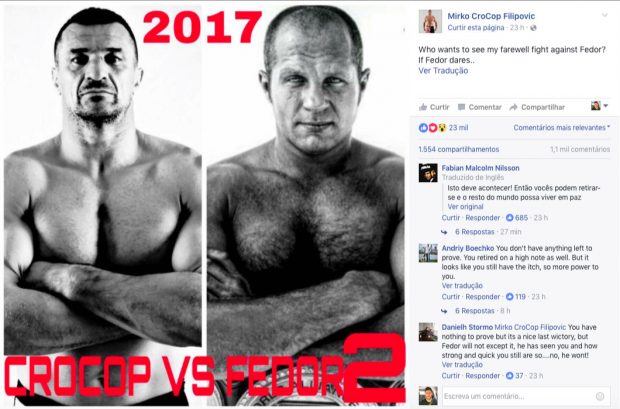The width and height of the screenshot is (620, 409).
Task: Open the post options chevron at top right
Action: pos(604,15)
